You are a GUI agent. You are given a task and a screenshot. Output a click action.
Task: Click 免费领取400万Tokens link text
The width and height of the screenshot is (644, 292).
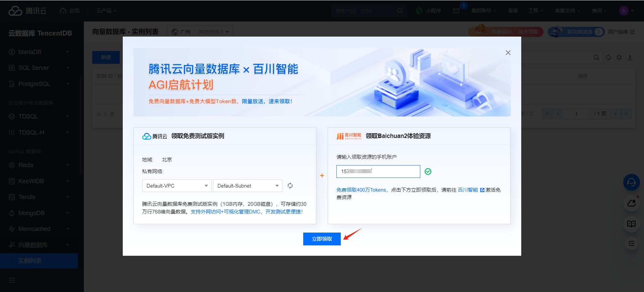361,190
